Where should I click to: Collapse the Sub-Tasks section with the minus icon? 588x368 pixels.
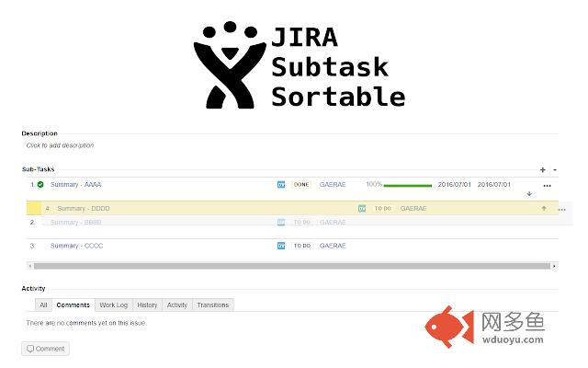[x=555, y=170]
